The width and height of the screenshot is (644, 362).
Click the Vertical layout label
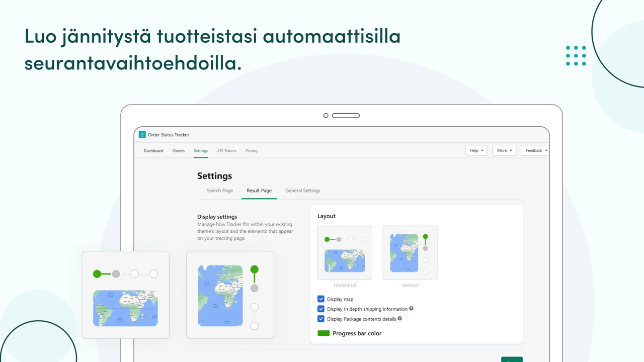(410, 285)
